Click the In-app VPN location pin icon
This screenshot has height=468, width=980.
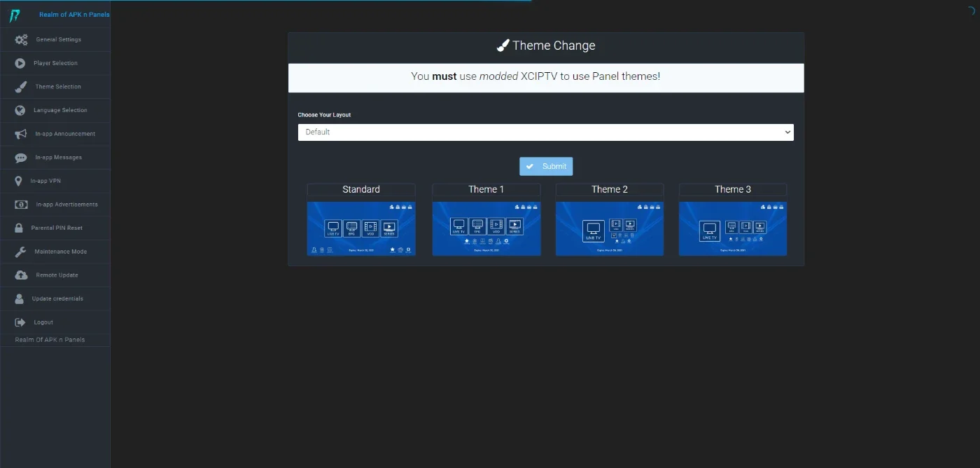click(x=18, y=181)
